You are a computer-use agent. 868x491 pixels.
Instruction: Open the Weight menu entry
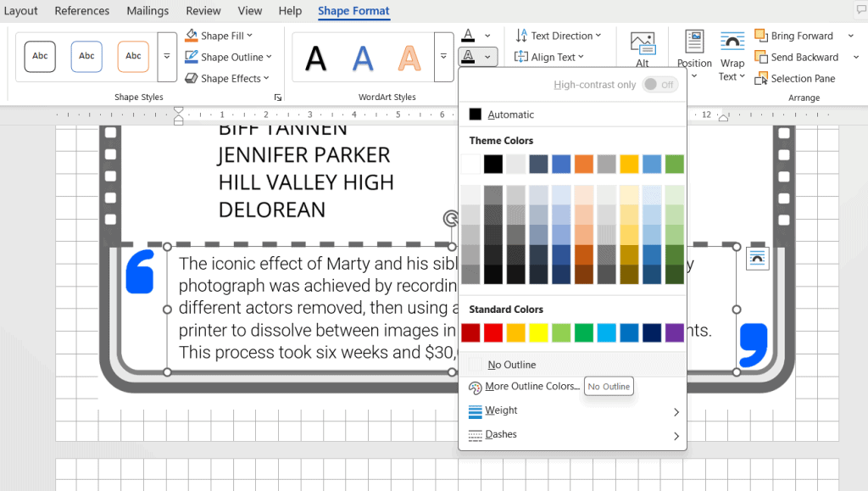pos(572,410)
